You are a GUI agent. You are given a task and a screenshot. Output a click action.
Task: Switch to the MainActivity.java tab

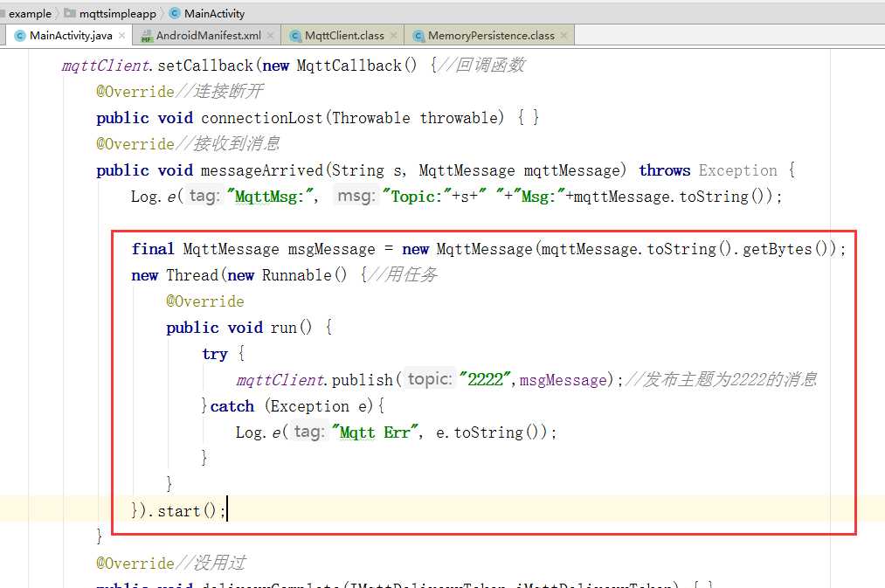pos(70,36)
